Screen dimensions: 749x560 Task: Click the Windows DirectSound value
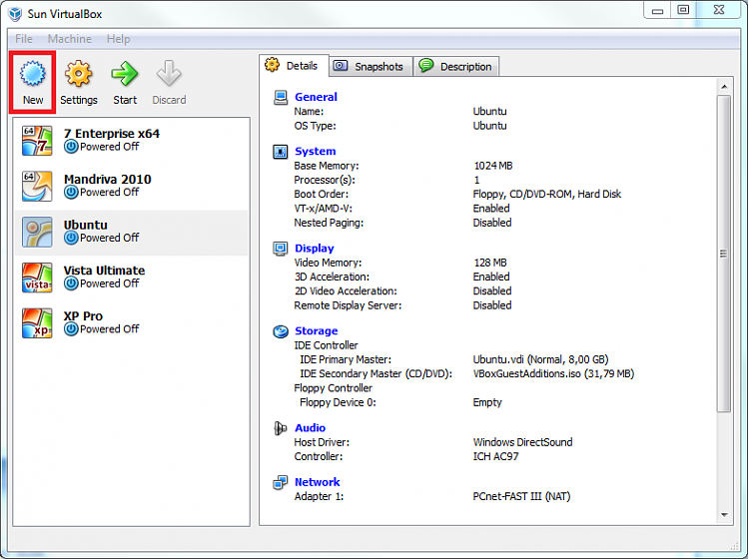click(522, 442)
